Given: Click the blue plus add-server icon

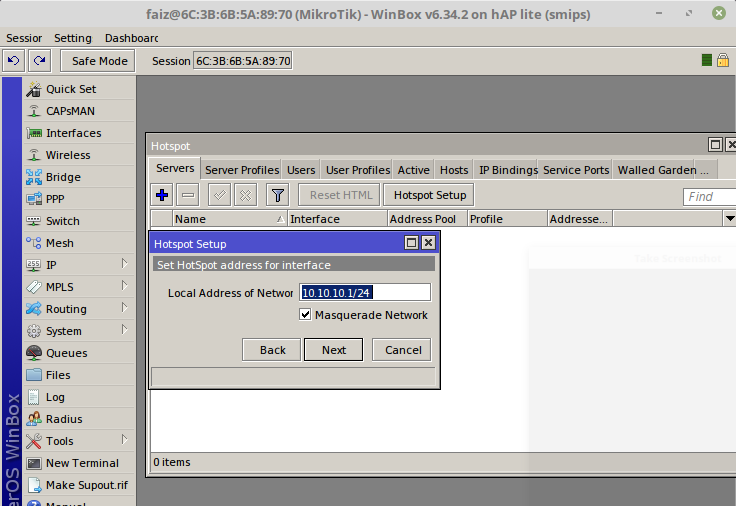Looking at the screenshot, I should pos(162,195).
